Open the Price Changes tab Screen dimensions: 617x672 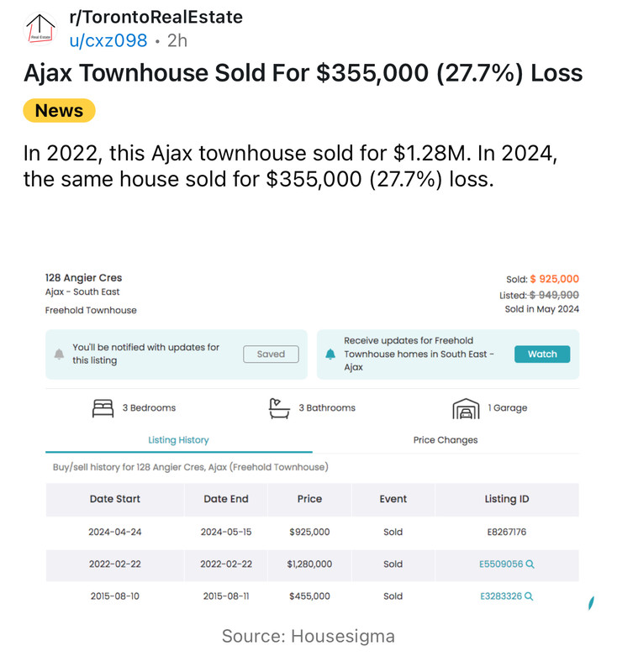coord(446,440)
